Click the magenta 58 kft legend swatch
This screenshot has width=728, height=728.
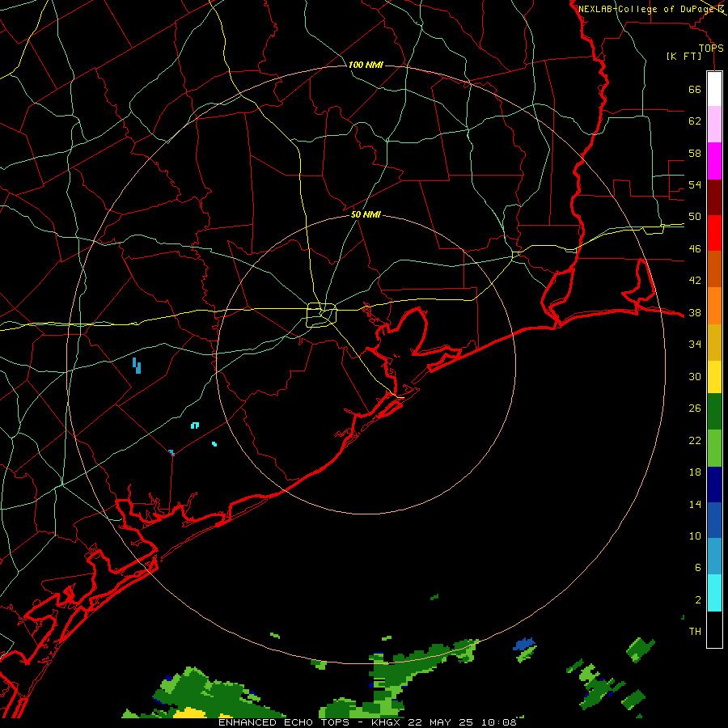point(714,161)
